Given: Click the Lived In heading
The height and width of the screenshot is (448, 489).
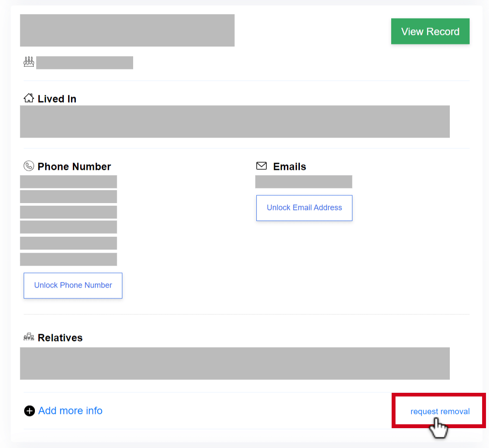Looking at the screenshot, I should pyautogui.click(x=57, y=99).
